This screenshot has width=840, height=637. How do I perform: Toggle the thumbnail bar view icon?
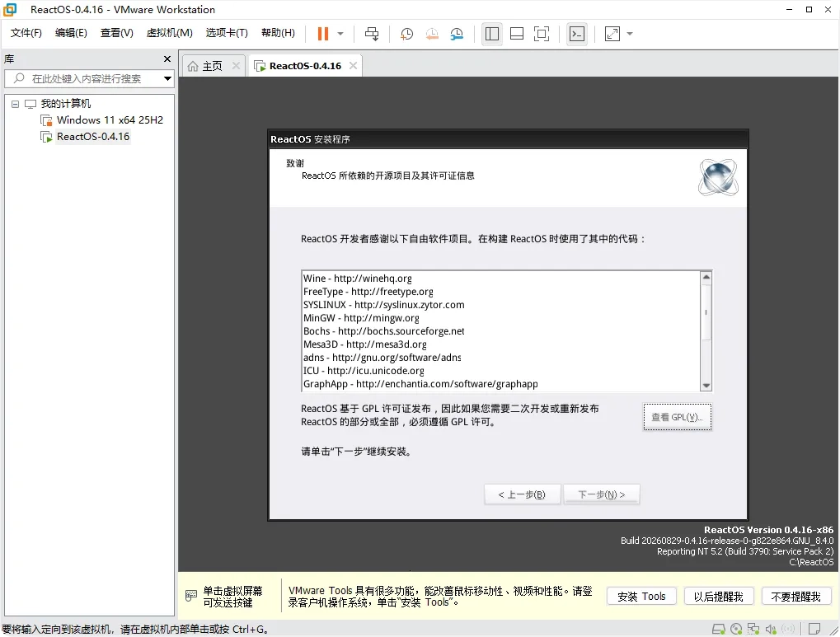[x=517, y=34]
